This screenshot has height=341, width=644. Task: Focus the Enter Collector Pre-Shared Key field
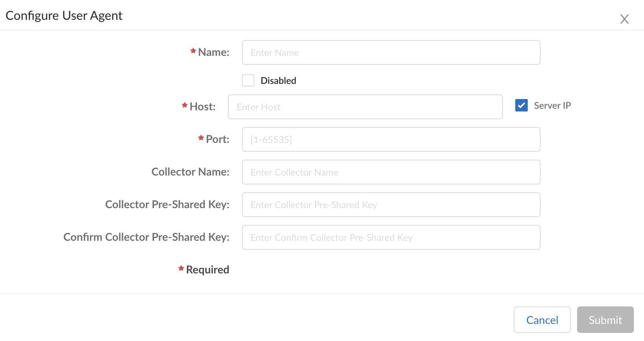391,205
